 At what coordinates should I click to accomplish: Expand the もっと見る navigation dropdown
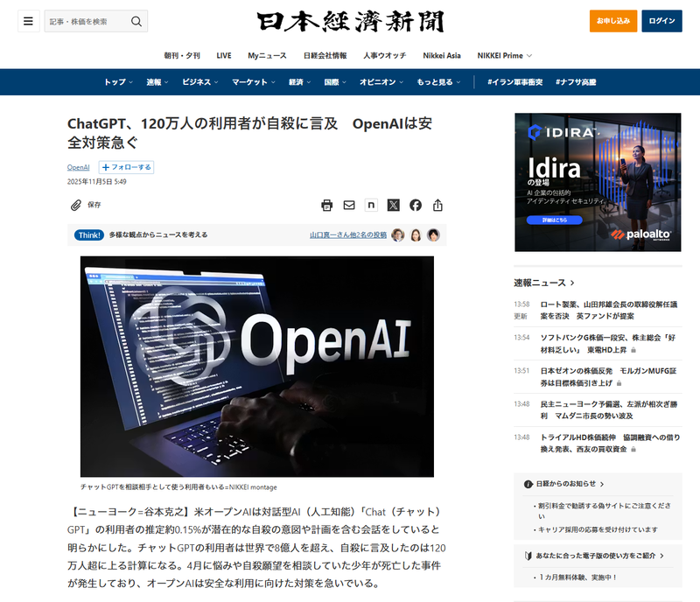coord(438,82)
